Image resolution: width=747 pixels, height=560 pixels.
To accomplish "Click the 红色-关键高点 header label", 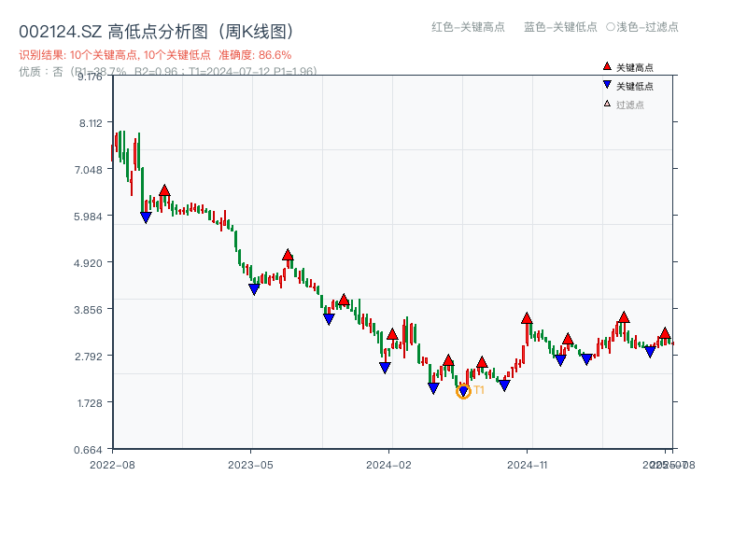I will (468, 27).
